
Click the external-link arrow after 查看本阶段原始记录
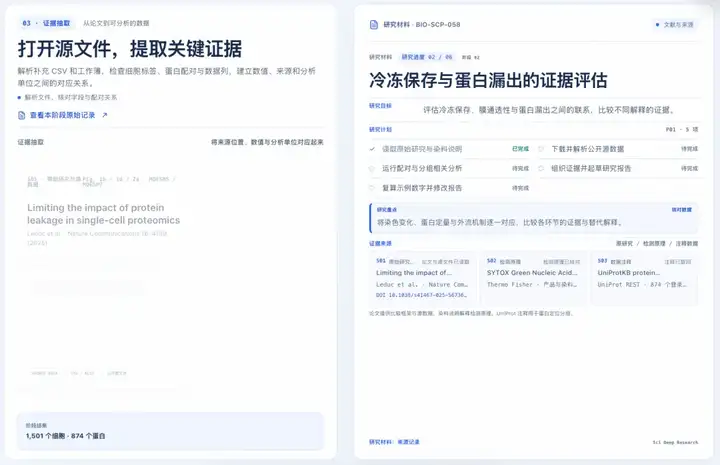point(105,115)
